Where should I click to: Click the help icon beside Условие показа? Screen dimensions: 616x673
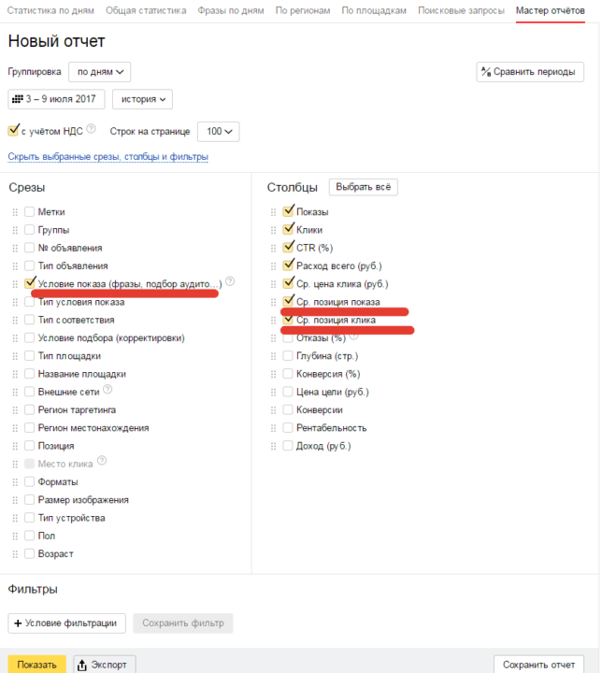pyautogui.click(x=230, y=281)
